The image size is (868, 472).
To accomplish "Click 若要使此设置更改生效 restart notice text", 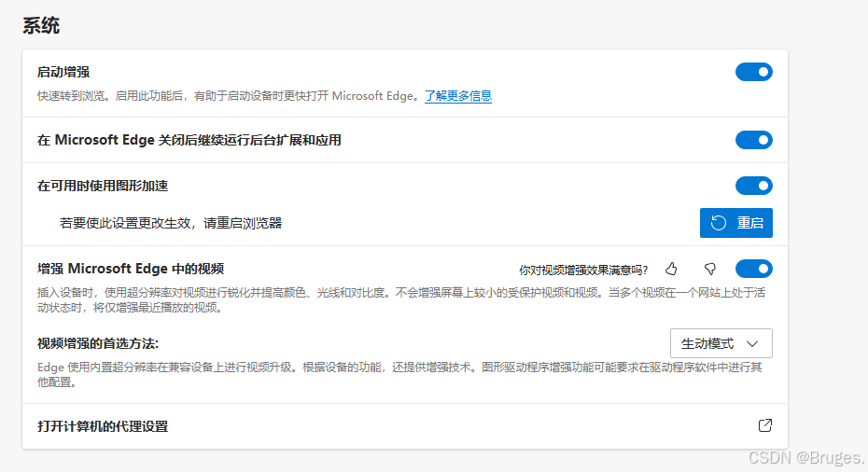I will pos(171,223).
